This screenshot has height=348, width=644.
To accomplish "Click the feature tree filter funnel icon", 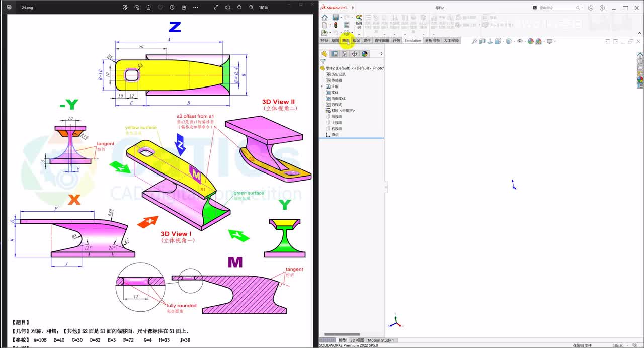I will (x=323, y=61).
